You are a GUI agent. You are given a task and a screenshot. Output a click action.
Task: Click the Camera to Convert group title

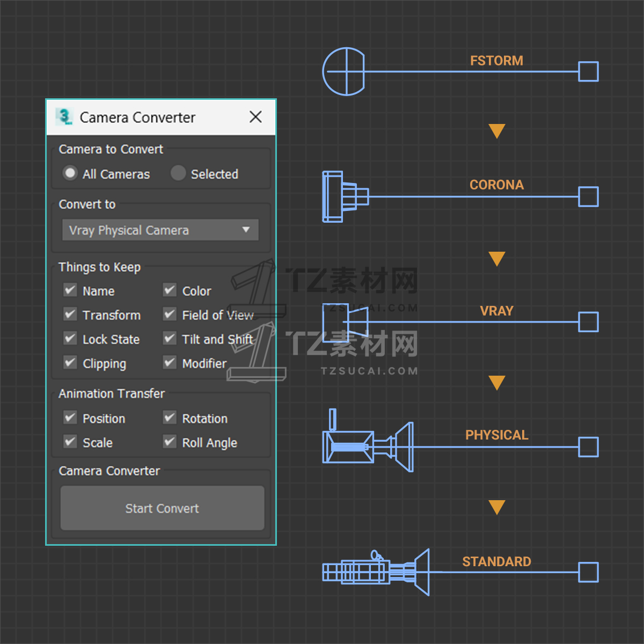pos(111,149)
